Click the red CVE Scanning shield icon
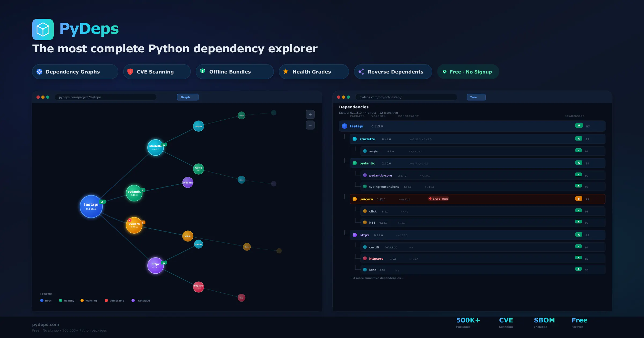The image size is (644, 338). (x=130, y=72)
